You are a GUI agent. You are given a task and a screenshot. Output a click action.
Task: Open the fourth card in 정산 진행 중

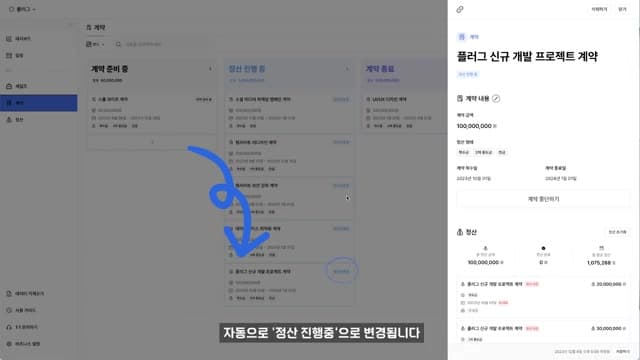289,242
